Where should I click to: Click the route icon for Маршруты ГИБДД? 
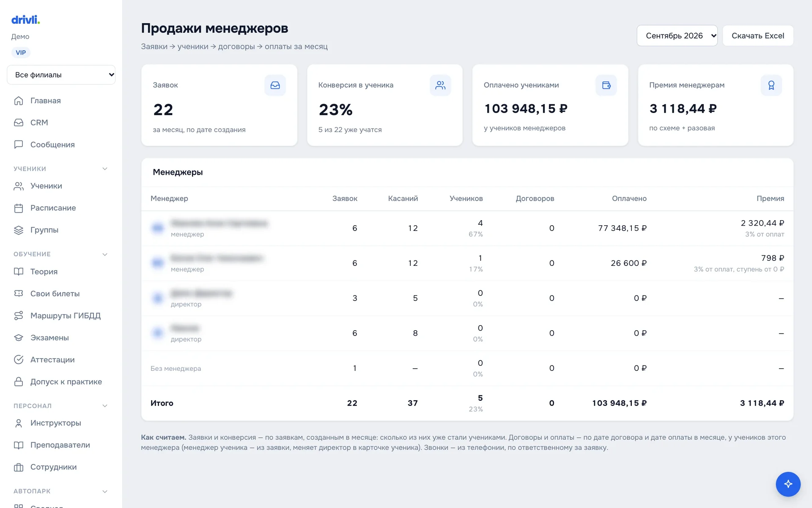[x=19, y=316]
